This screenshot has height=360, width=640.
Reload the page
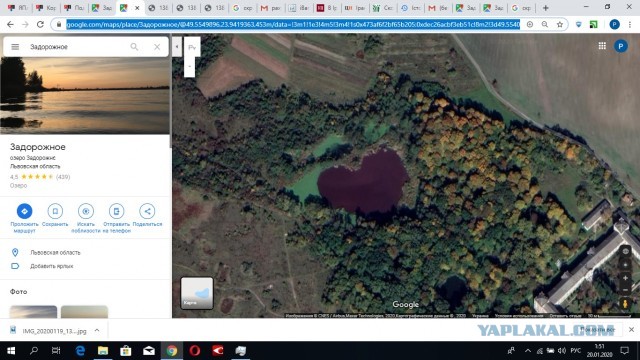(x=40, y=24)
